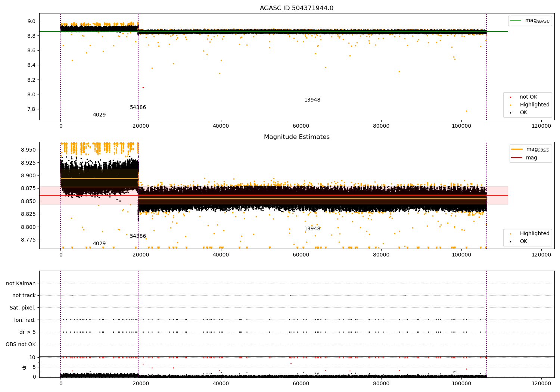The height and width of the screenshot is (392, 560).
Task: Click the '8.0' y-axis tick label
Action: pyautogui.click(x=31, y=94)
